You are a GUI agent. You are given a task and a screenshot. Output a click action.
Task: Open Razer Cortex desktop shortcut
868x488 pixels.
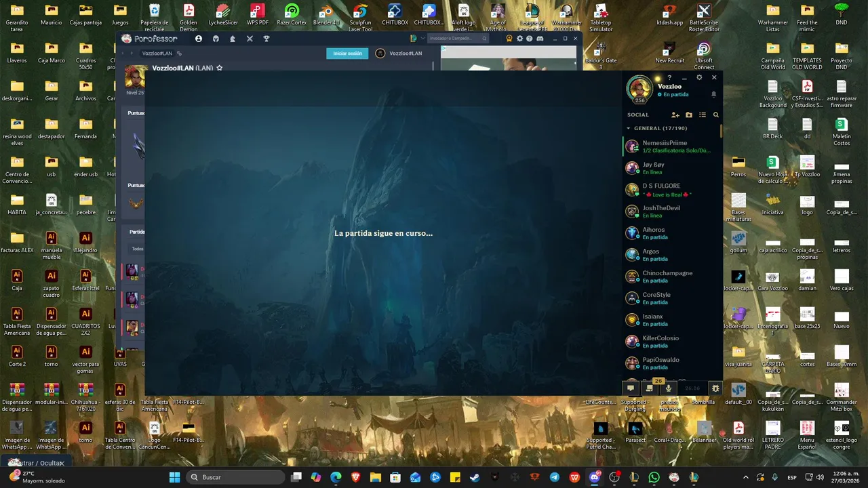pos(292,16)
